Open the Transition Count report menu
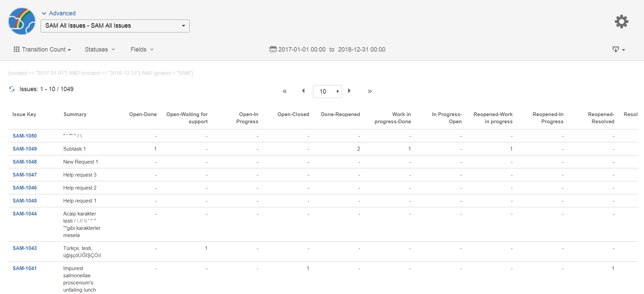644x294 pixels. click(42, 50)
